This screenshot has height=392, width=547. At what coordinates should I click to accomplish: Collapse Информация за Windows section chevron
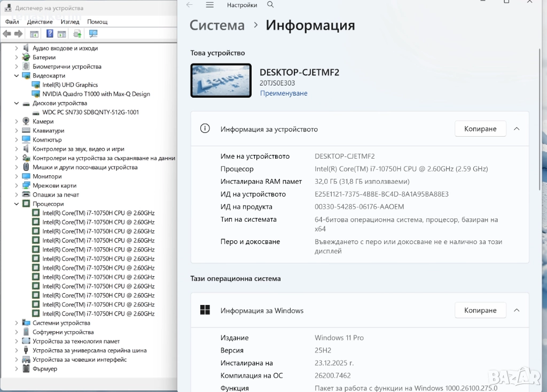point(517,310)
